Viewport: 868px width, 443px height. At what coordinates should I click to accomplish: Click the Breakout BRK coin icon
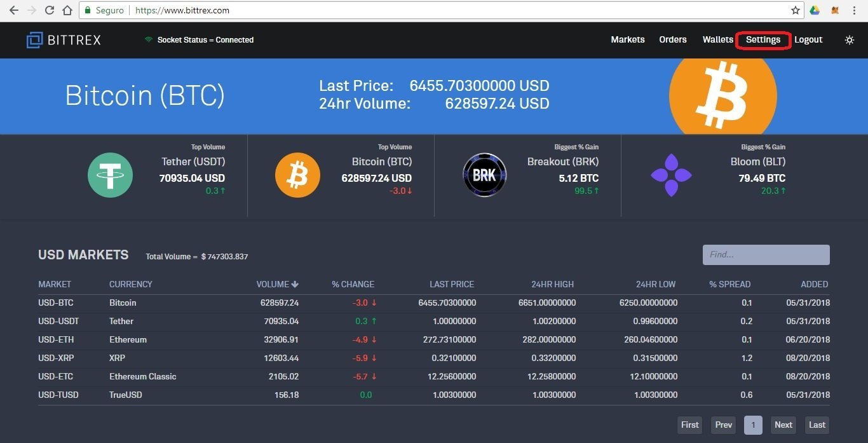[x=484, y=175]
